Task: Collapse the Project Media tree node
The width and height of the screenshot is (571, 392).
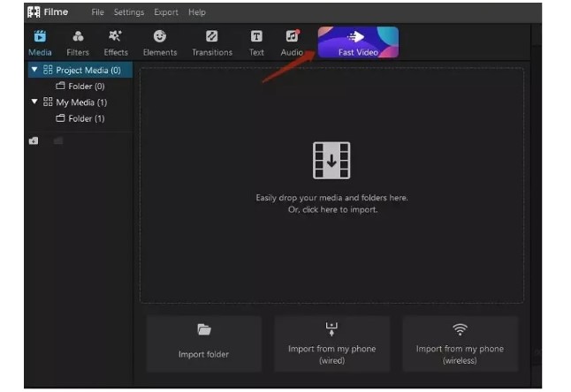Action: tap(34, 69)
